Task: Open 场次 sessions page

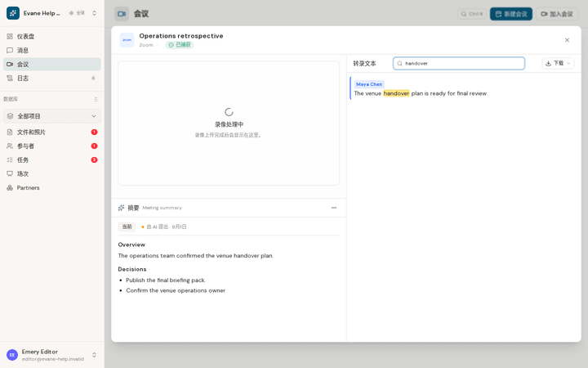Action: (52, 174)
